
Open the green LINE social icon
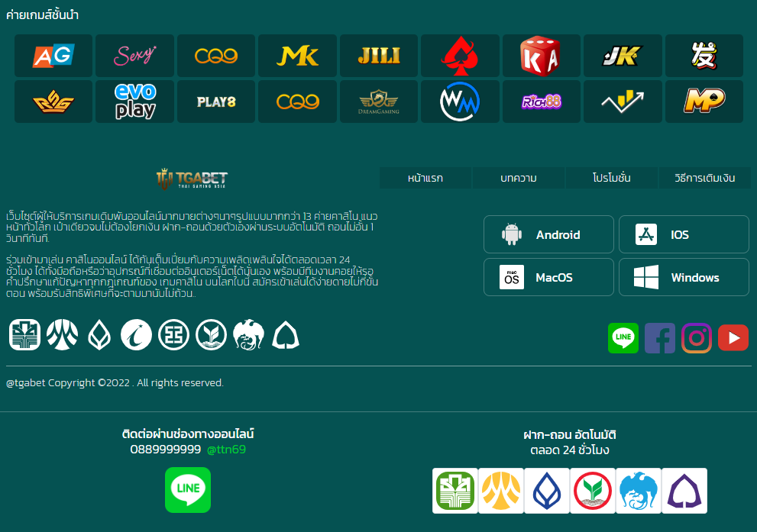point(623,338)
